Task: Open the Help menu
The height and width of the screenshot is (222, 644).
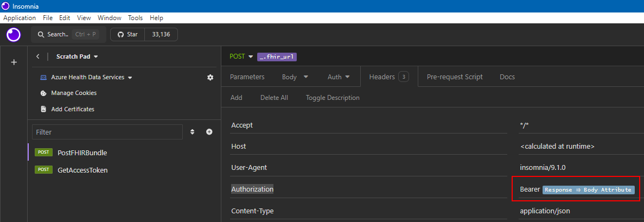Action: 156,18
